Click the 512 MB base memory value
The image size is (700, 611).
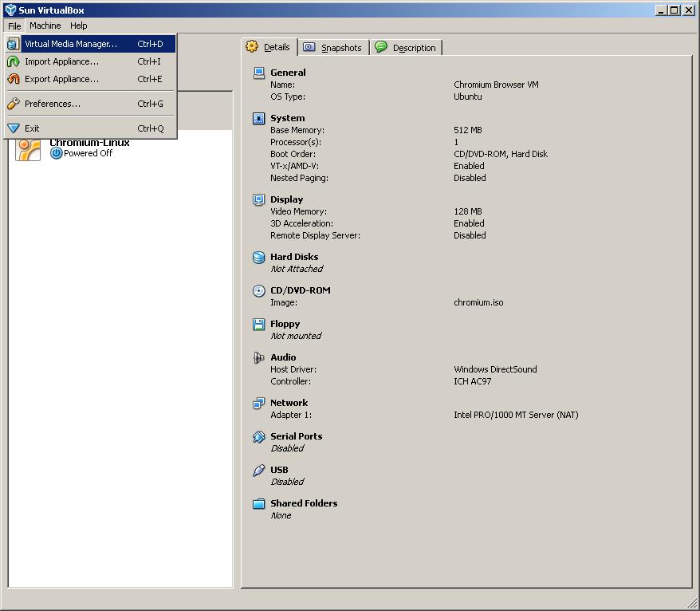pyautogui.click(x=467, y=130)
